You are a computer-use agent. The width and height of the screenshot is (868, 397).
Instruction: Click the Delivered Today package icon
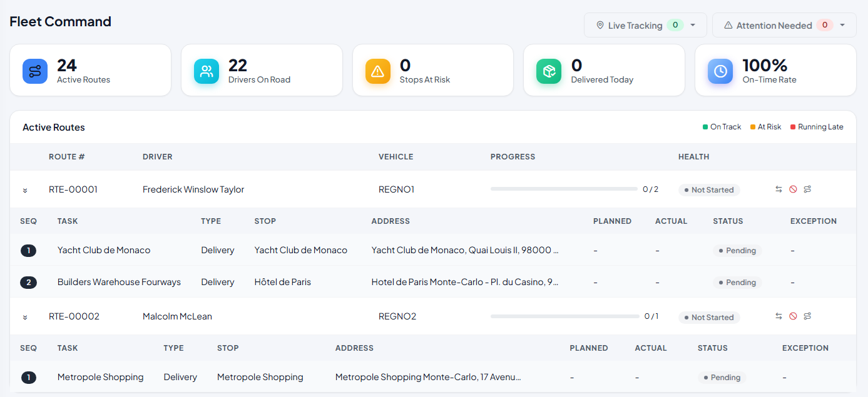tap(549, 71)
